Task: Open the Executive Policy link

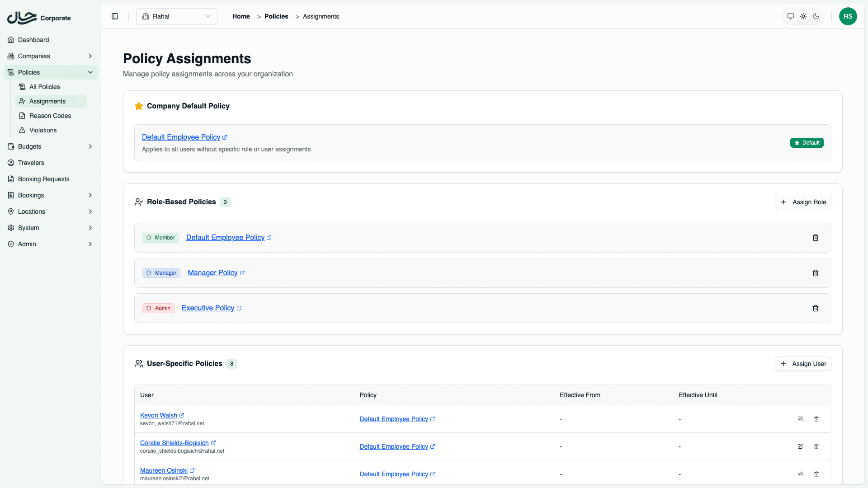Action: point(208,308)
